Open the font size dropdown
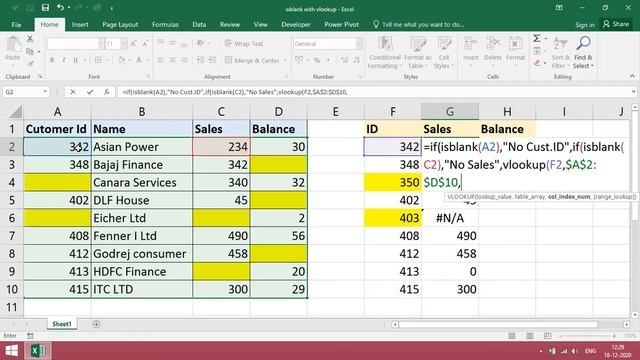Image resolution: width=640 pixels, height=360 pixels. 124,44
